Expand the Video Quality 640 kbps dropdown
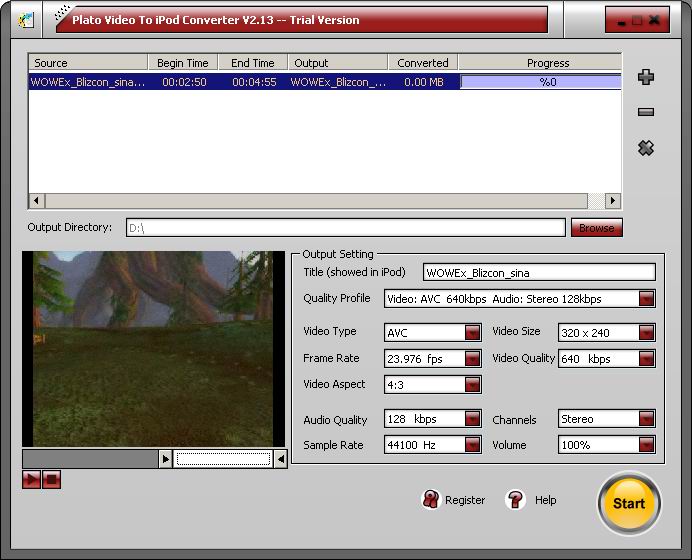 point(647,359)
